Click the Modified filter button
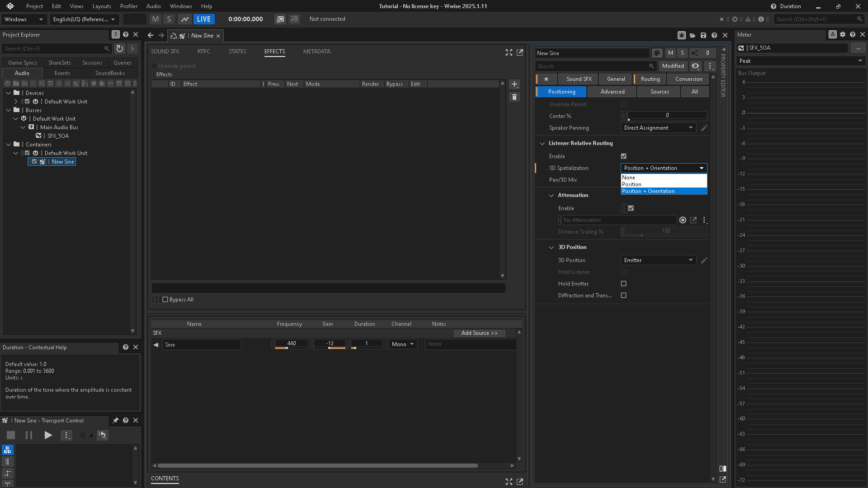This screenshot has width=868, height=488. [x=673, y=66]
